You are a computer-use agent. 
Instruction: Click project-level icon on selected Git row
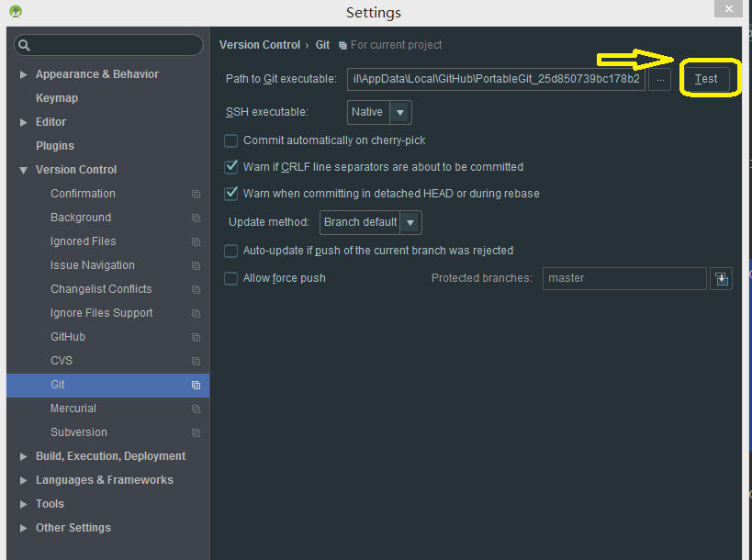click(x=196, y=385)
